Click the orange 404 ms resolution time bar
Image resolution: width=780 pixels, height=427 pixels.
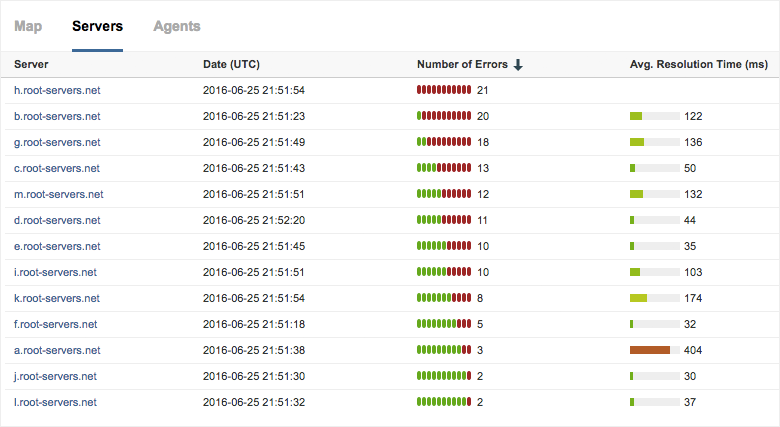tap(650, 350)
